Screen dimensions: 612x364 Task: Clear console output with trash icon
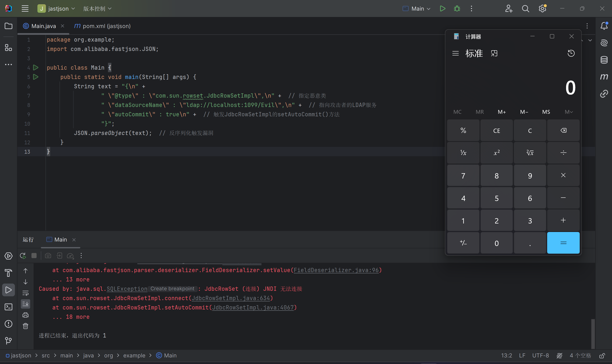(26, 326)
